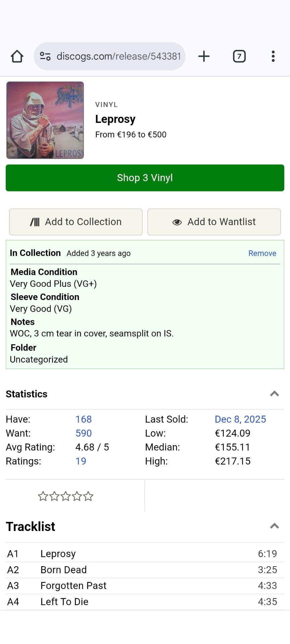This screenshot has height=644, width=290.
Task: Open the Have count 168 link
Action: pyautogui.click(x=84, y=419)
